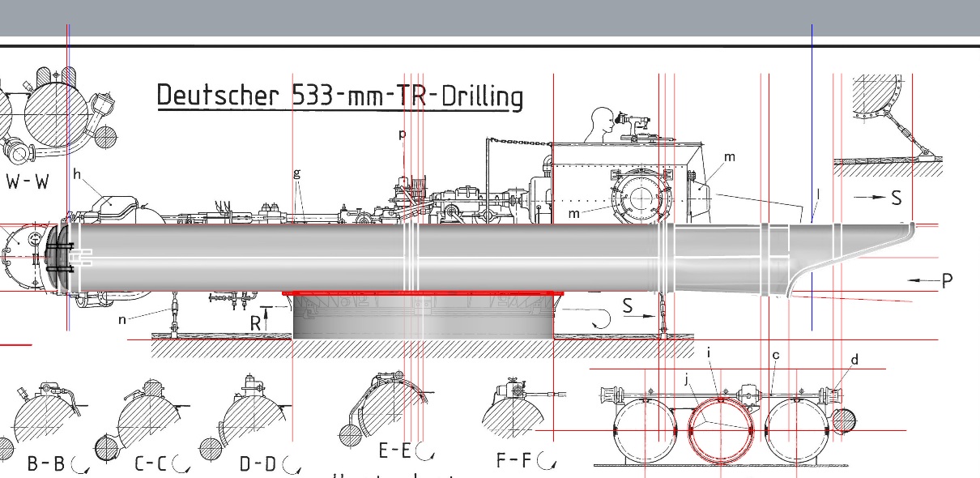Click the "Deutscher 533-mm-TR-Drilling" title text

(x=339, y=96)
